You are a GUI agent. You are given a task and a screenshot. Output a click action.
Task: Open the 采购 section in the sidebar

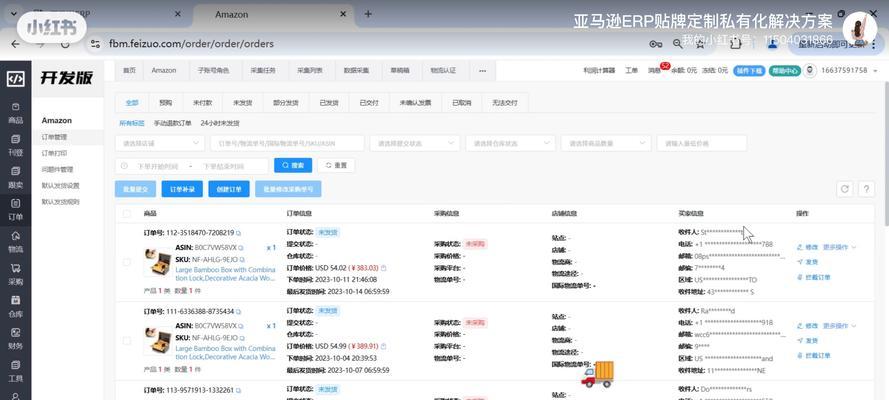click(x=15, y=274)
